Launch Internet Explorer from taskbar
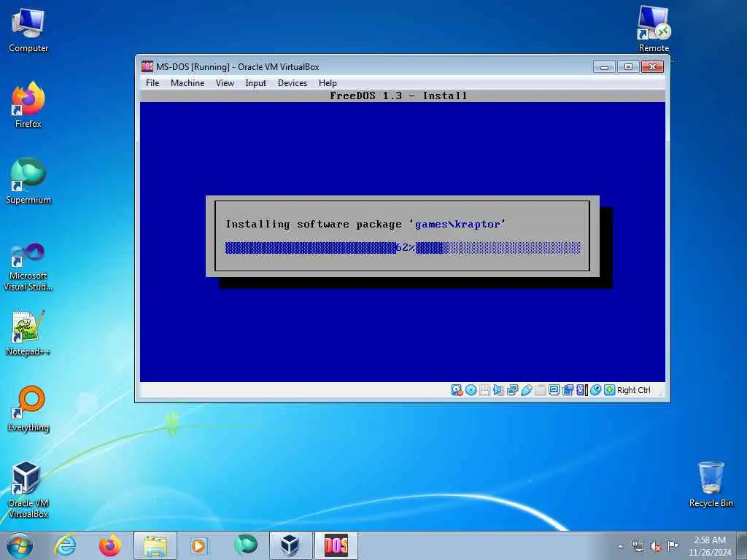Screen dimensions: 747x560 (65, 545)
